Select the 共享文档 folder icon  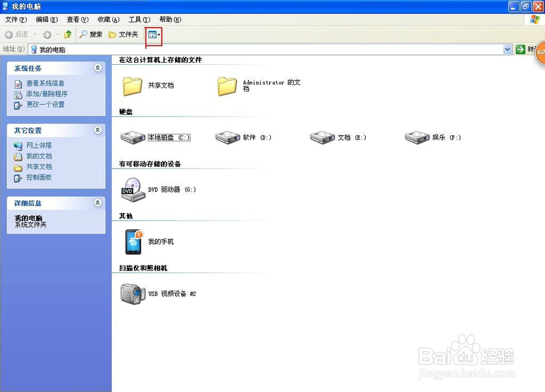132,86
